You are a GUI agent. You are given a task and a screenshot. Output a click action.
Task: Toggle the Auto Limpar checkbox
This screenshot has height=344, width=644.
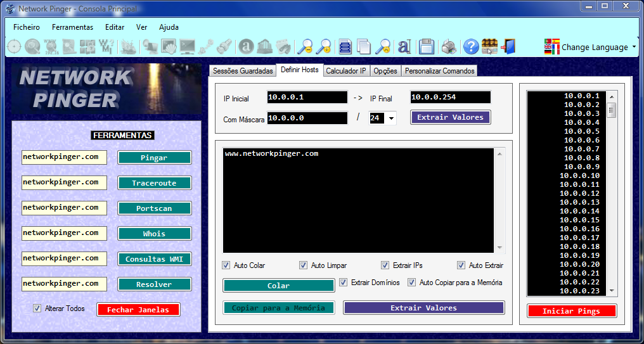[303, 265]
